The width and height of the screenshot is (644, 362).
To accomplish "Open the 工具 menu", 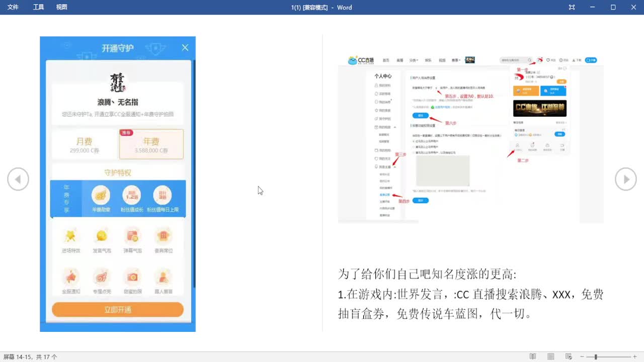I will click(39, 7).
